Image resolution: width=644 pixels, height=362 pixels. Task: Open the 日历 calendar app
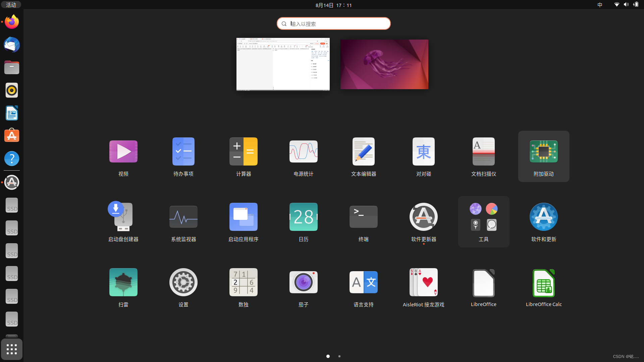(x=303, y=217)
